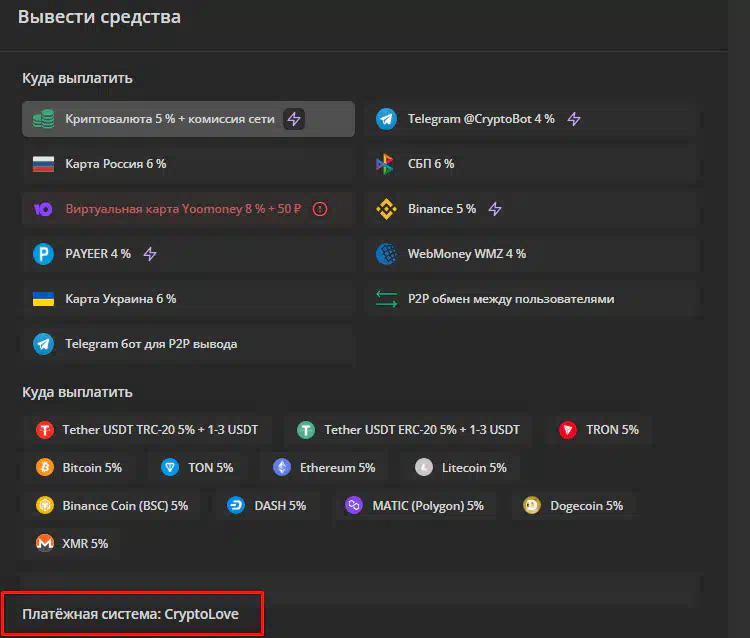Select Карта Украина 6 % option
Screen dimensions: 750x638
pyautogui.click(x=188, y=299)
